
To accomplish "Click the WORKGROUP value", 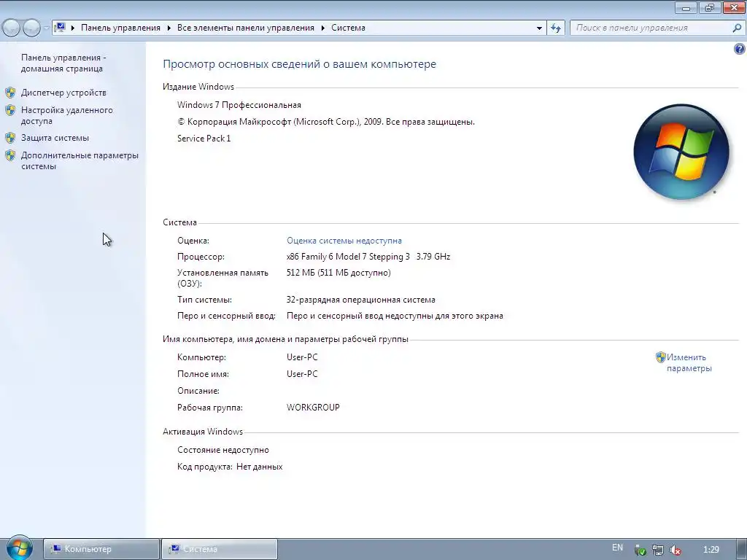I will 313,407.
